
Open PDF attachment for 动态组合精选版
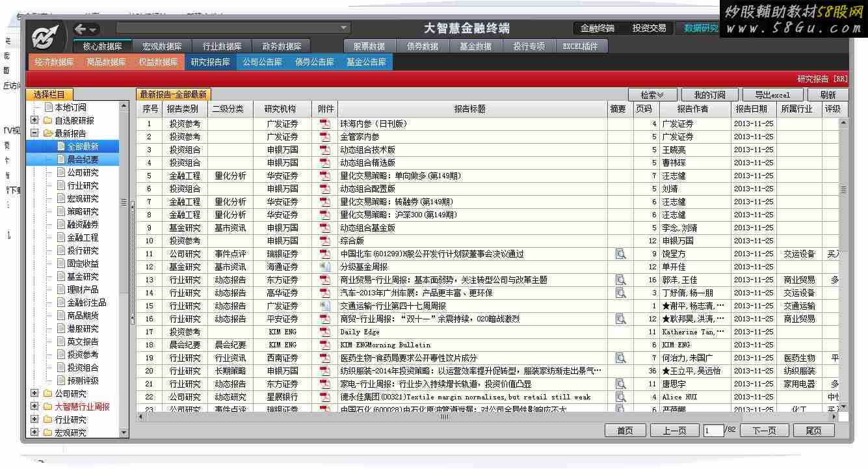tap(325, 163)
